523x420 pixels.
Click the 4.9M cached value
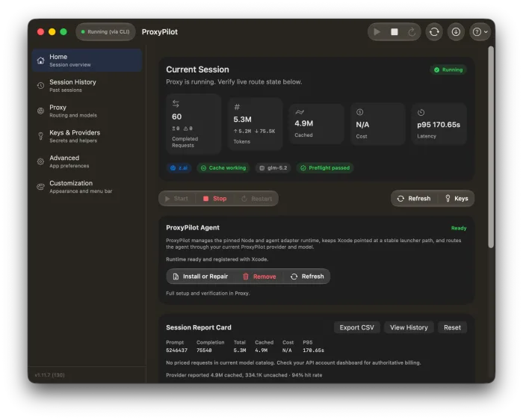point(304,123)
